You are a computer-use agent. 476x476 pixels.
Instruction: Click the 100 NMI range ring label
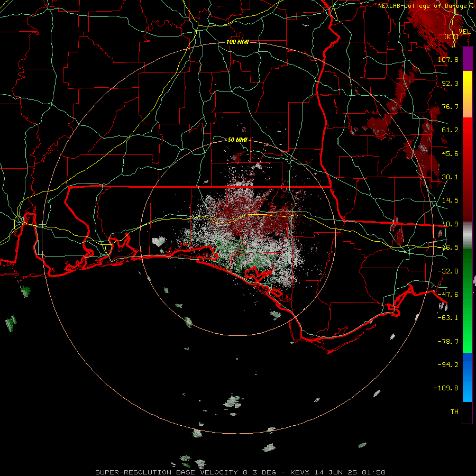237,42
